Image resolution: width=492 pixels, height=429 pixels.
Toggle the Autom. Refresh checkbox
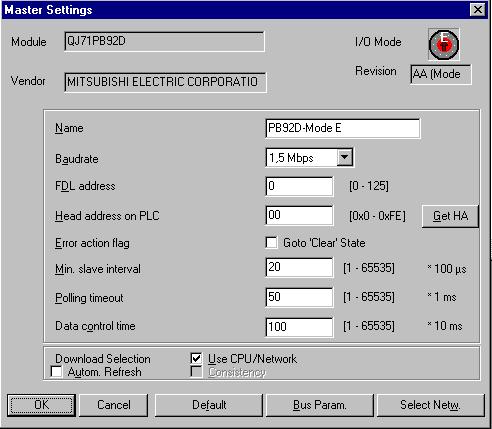[56, 372]
